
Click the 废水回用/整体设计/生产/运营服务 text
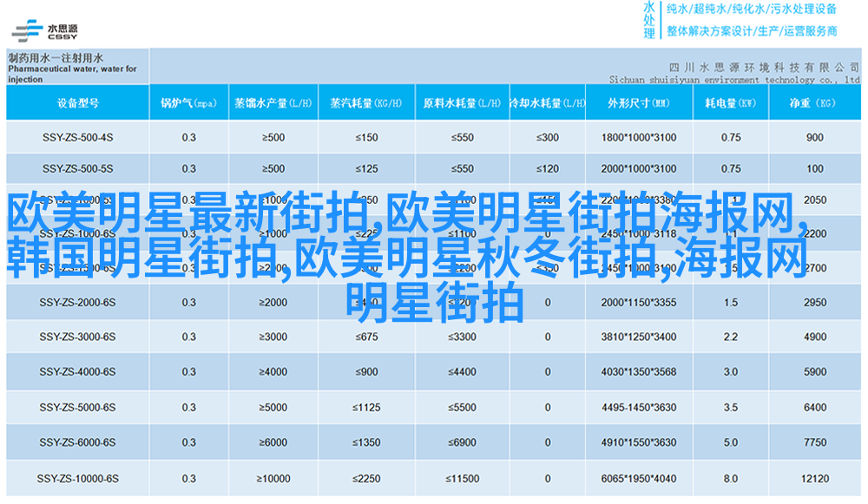pos(751,31)
